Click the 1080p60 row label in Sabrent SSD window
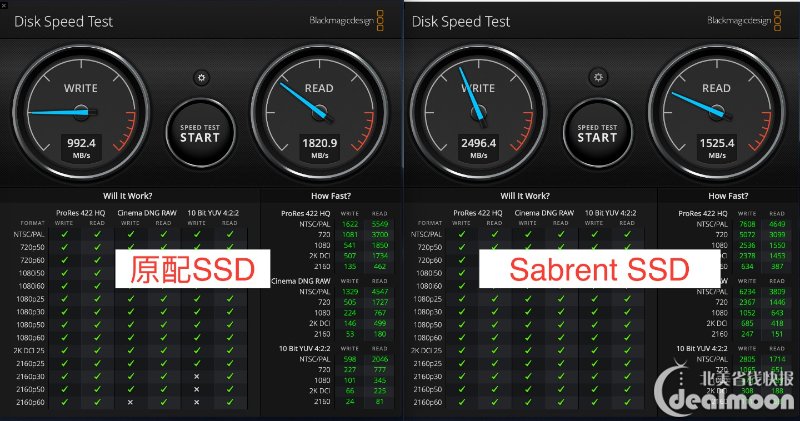This screenshot has height=421, width=800. 428,337
